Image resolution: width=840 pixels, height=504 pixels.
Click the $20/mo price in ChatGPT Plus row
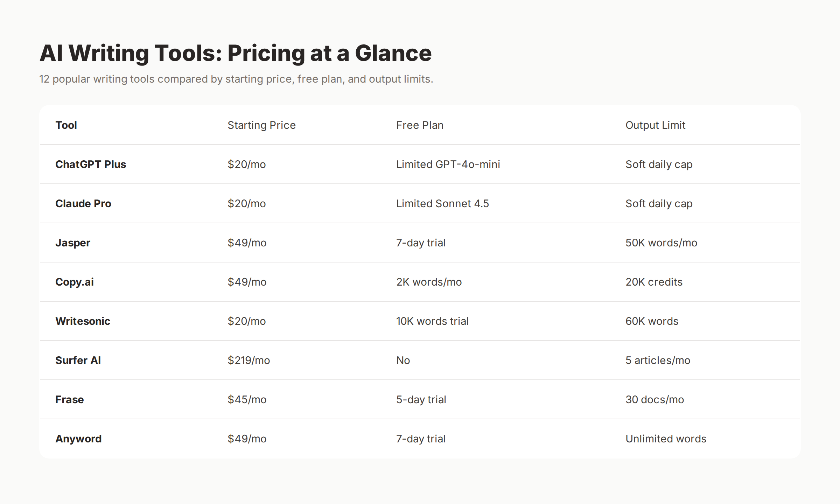(247, 164)
